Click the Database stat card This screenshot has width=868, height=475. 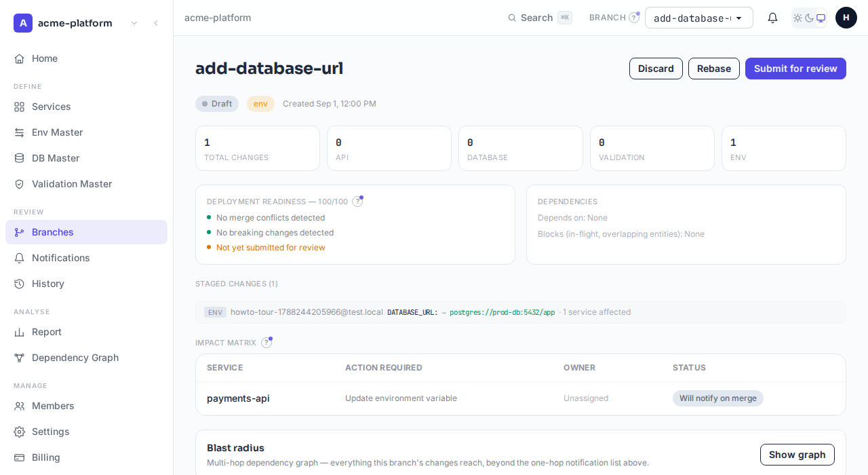(x=521, y=148)
